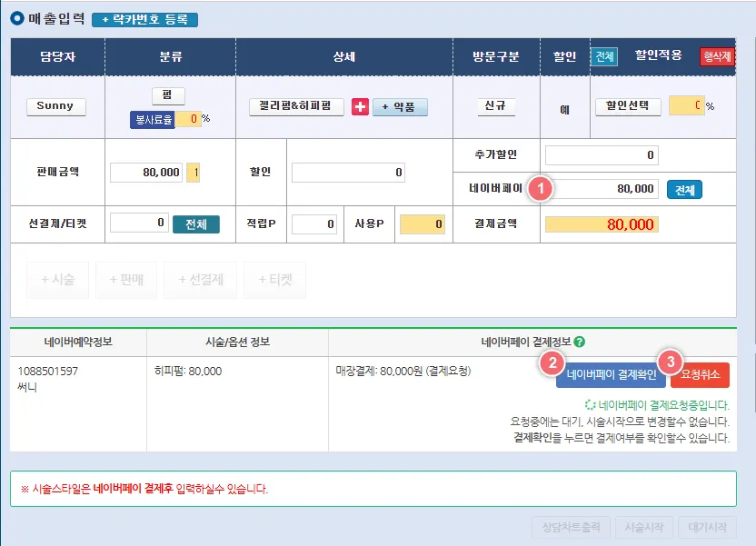756x546 pixels.
Task: Select reservation number 1088501597 text
Action: click(48, 372)
